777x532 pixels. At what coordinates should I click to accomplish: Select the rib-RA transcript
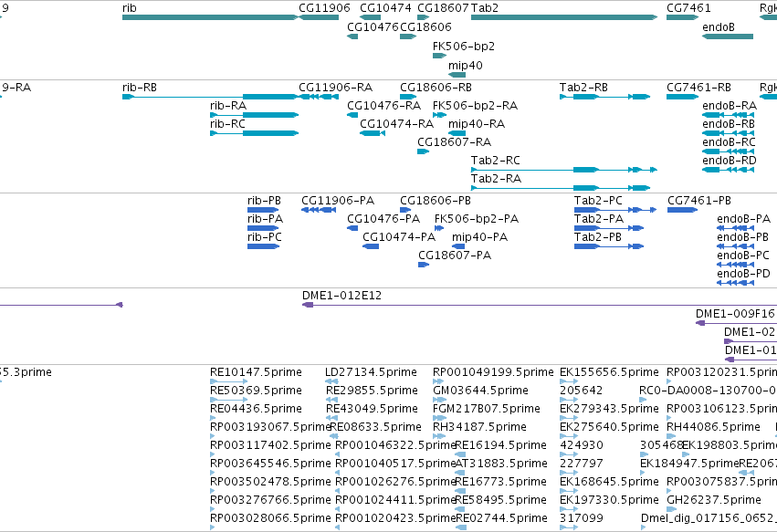click(254, 115)
